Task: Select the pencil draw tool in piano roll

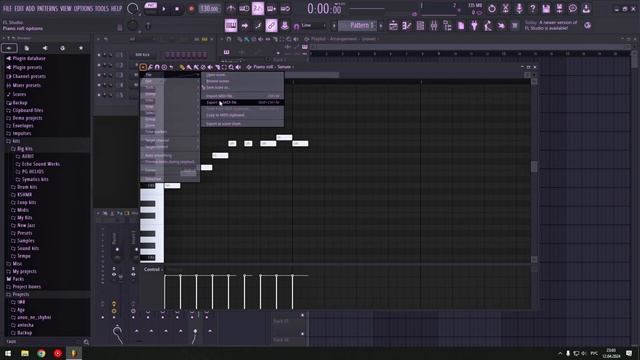Action: pyautogui.click(x=182, y=67)
